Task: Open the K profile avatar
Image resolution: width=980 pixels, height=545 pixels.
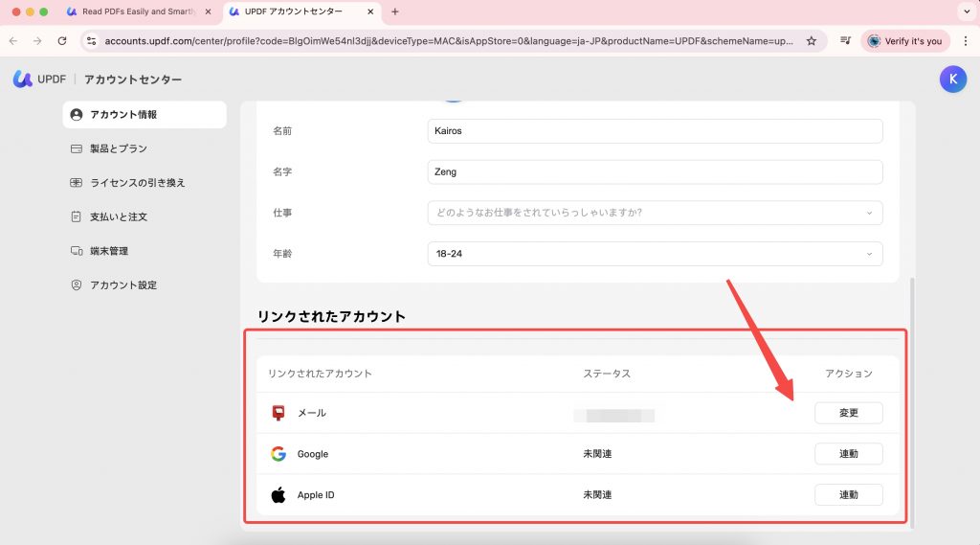Action: pos(952,79)
